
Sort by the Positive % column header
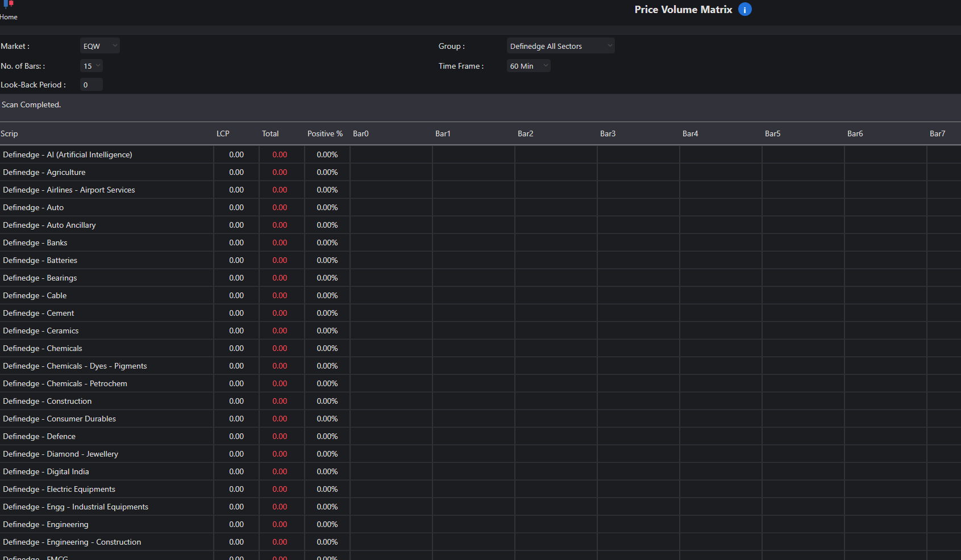[325, 133]
